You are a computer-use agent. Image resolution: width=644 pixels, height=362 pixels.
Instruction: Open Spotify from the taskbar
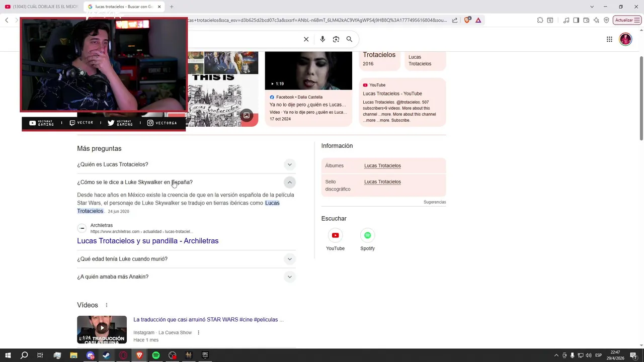tap(156, 355)
